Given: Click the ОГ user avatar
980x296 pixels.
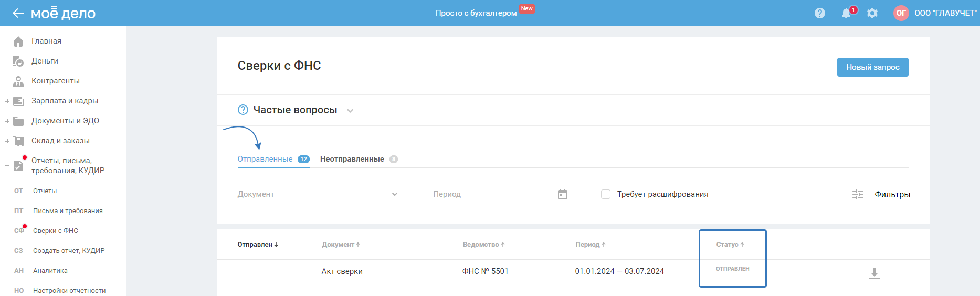Looking at the screenshot, I should [901, 13].
